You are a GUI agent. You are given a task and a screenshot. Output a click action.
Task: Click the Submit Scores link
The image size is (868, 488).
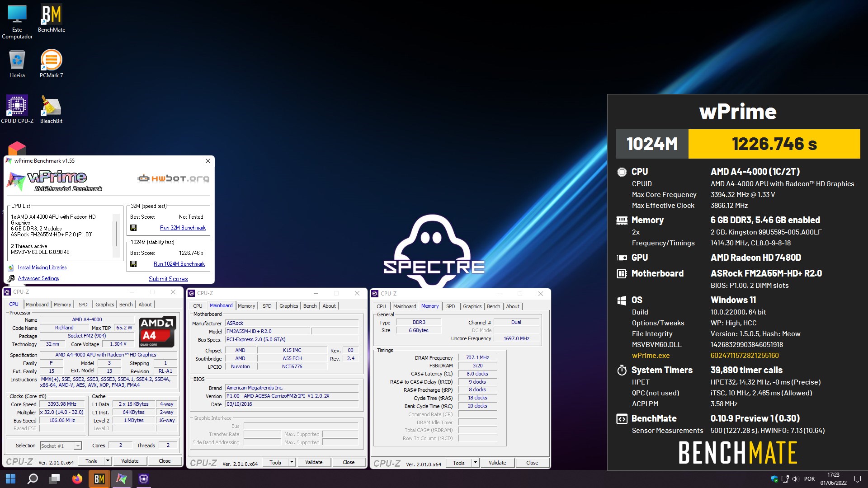(x=168, y=279)
